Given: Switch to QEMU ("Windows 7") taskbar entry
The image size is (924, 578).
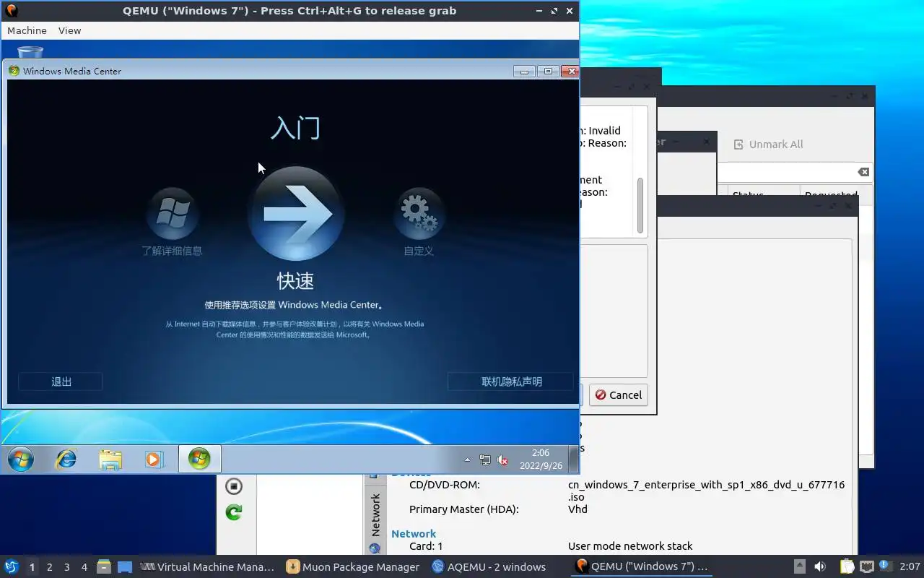Looking at the screenshot, I should pyautogui.click(x=642, y=566).
